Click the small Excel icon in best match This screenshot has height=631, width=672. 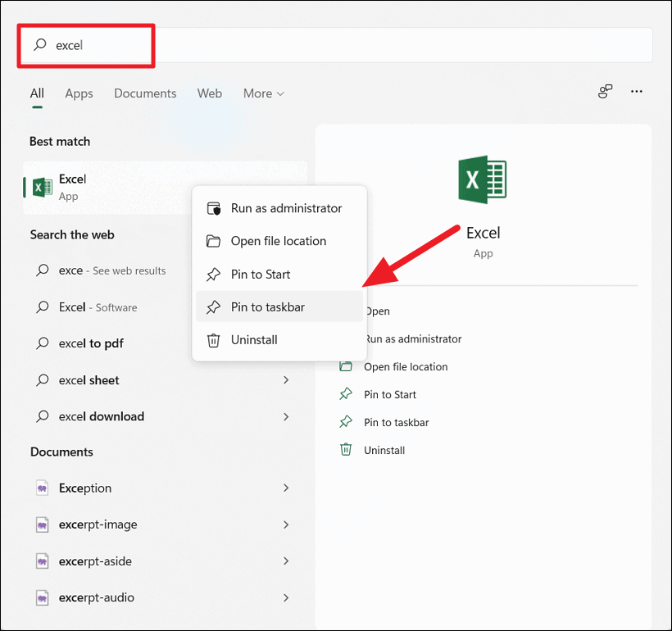(x=43, y=188)
